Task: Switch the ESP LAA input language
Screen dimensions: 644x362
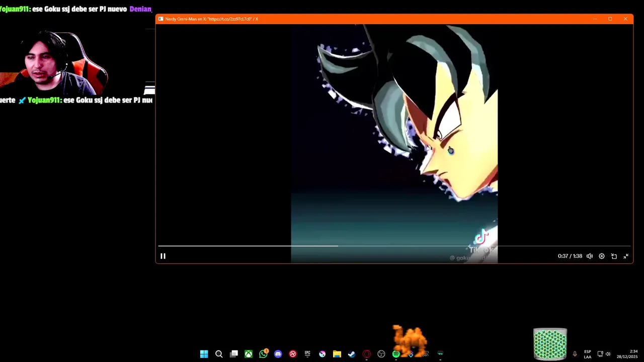Action: [588, 354]
